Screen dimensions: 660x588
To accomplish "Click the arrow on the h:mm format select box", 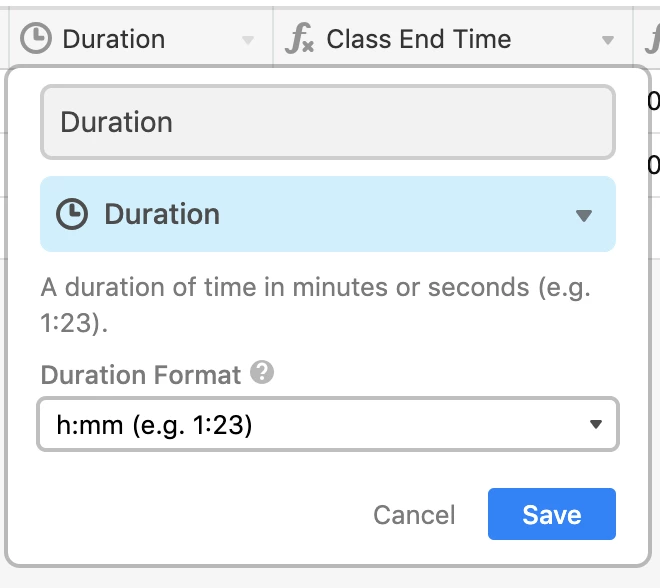I will click(596, 424).
